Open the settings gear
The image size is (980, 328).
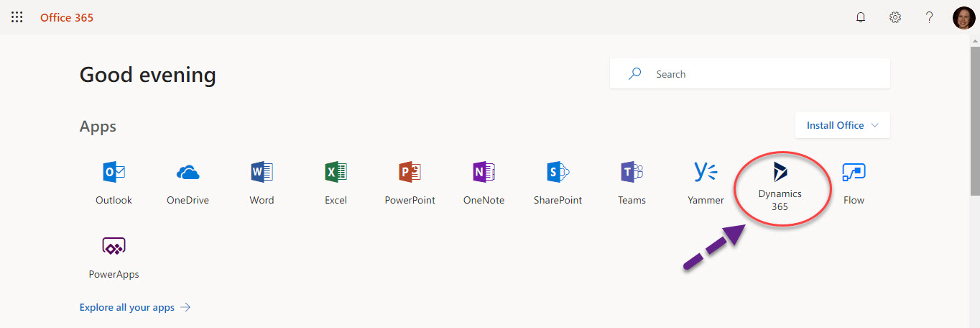[x=895, y=17]
